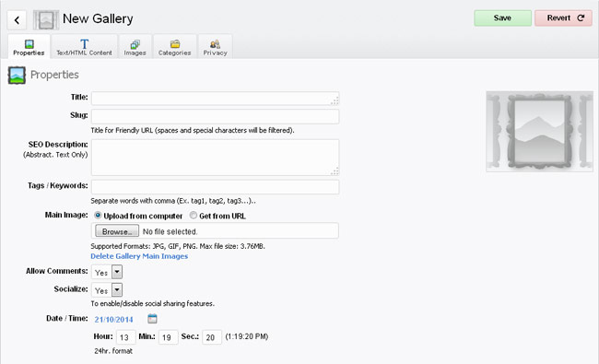The image size is (599, 364).
Task: Click the gallery frame icon beside New Gallery
Action: pos(46,20)
